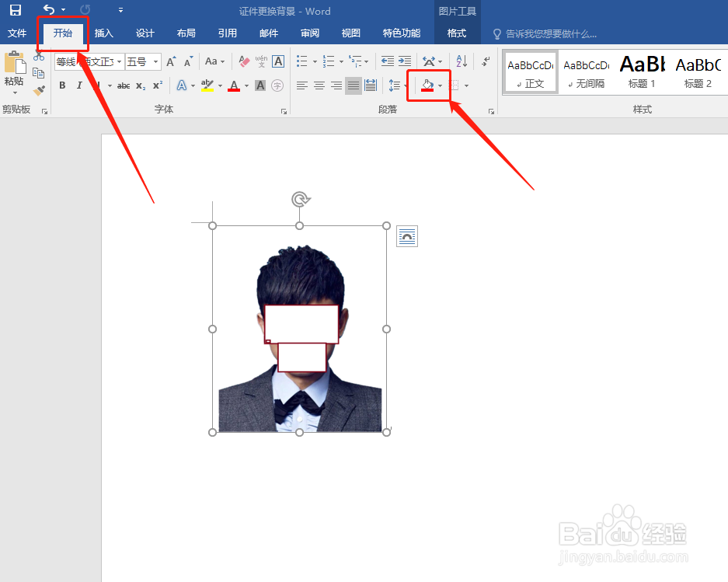This screenshot has width=728, height=582.
Task: Open the 五号 font size dropdown
Action: coord(156,61)
